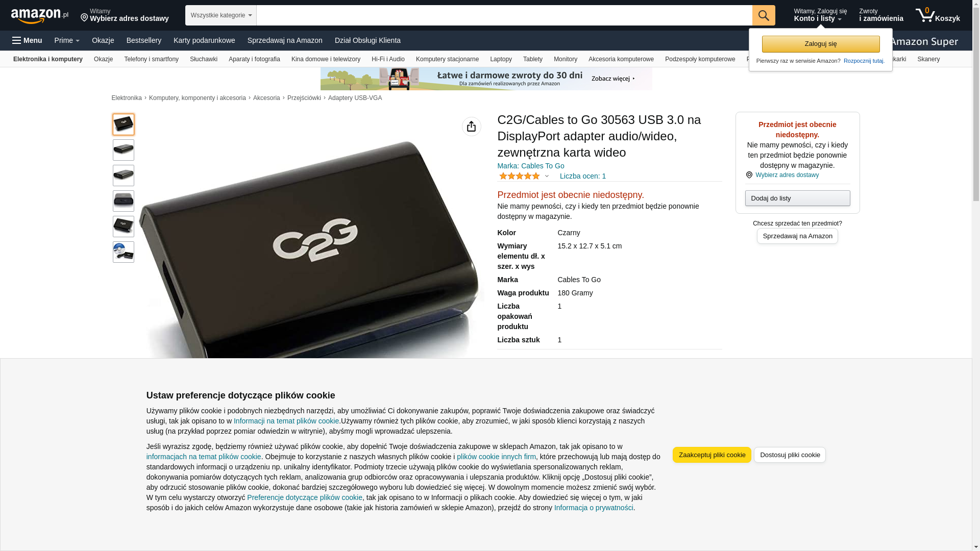Expand the Wszystkie kategorie dropdown

pyautogui.click(x=221, y=15)
